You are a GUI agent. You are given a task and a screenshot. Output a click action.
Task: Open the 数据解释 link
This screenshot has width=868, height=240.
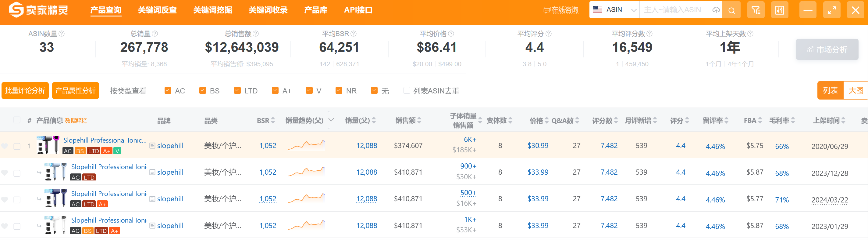click(76, 121)
